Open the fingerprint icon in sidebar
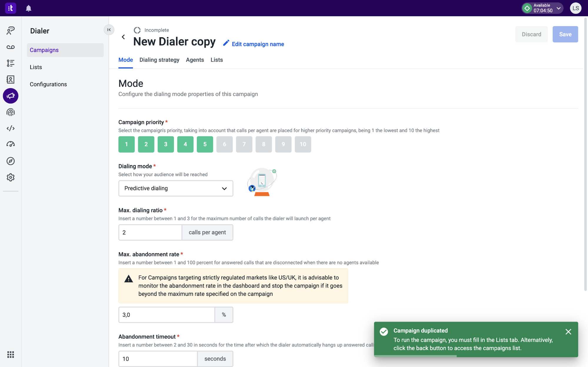This screenshot has height=367, width=588. pos(11,112)
